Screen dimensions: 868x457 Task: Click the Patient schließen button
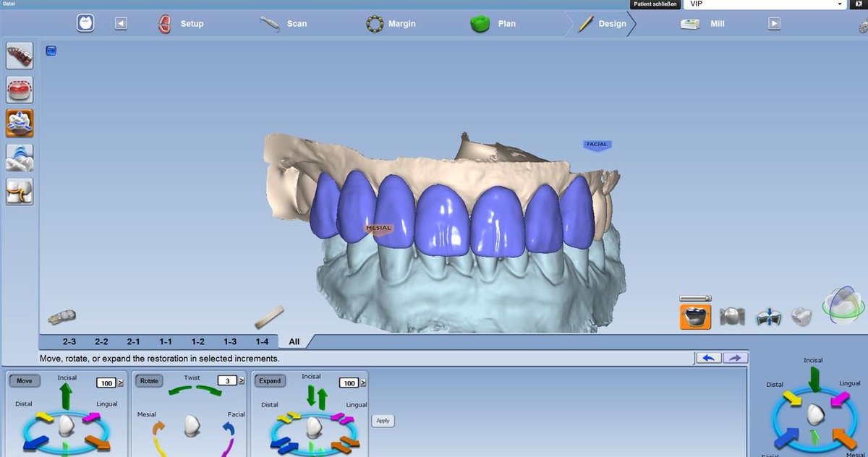tap(655, 4)
